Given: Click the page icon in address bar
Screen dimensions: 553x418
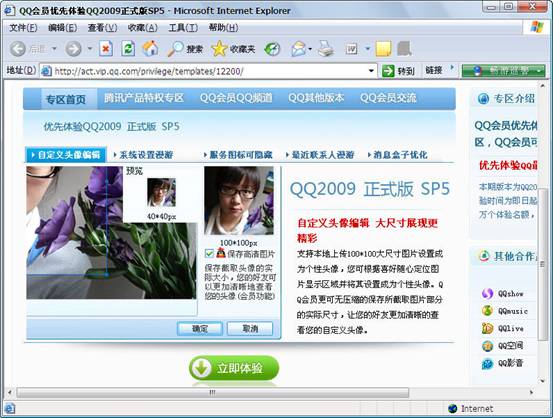Looking at the screenshot, I should click(x=46, y=71).
